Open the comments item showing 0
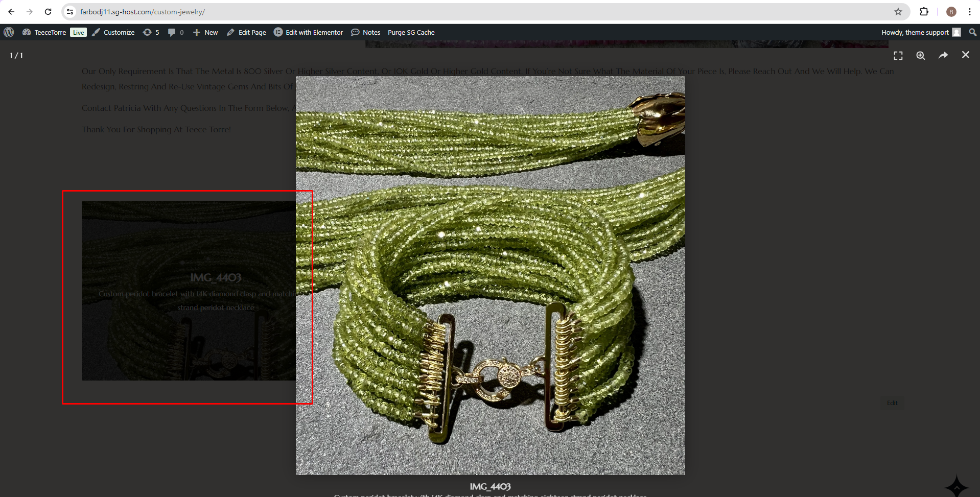980x497 pixels. [176, 32]
